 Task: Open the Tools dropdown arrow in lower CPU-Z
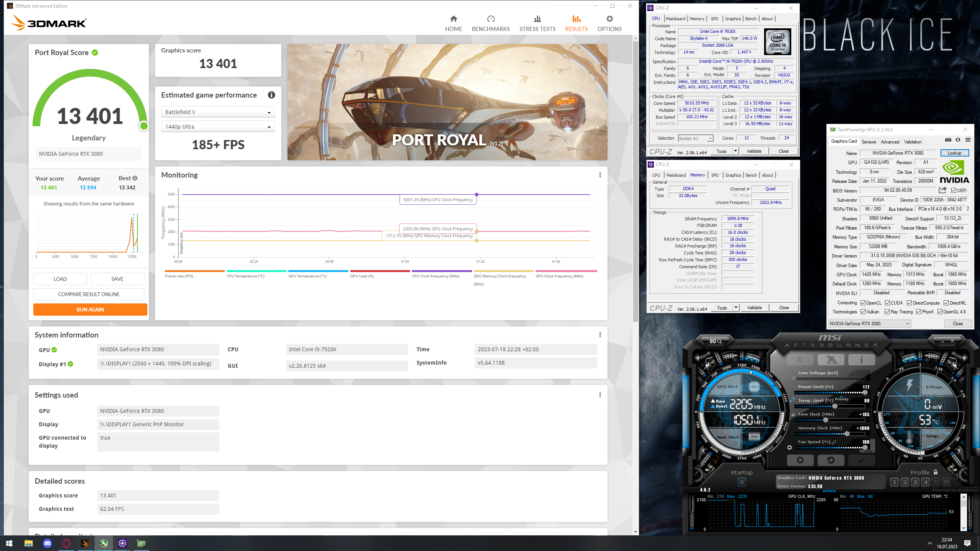[x=736, y=308]
